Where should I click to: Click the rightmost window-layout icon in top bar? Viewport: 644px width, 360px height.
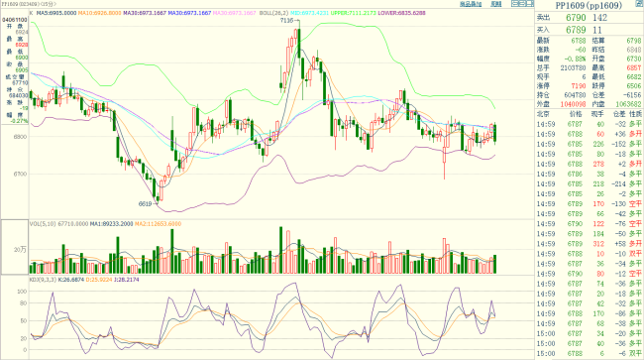pos(529,4)
